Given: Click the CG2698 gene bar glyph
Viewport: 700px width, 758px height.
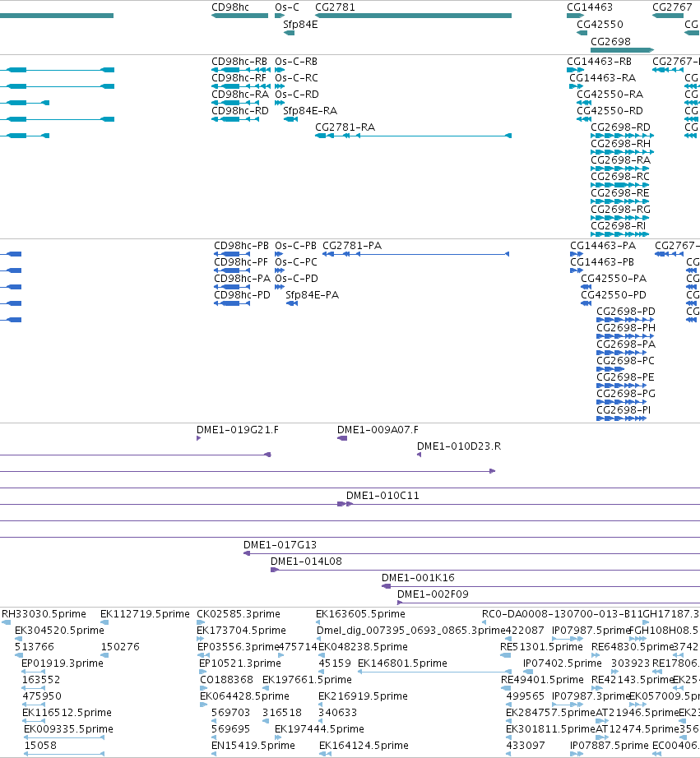Looking at the screenshot, I should [x=622, y=50].
